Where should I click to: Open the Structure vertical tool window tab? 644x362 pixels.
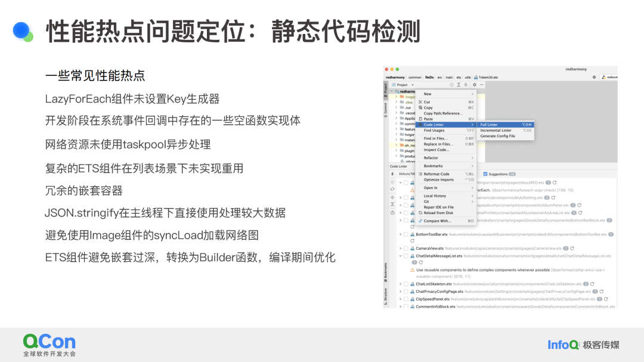click(x=386, y=296)
